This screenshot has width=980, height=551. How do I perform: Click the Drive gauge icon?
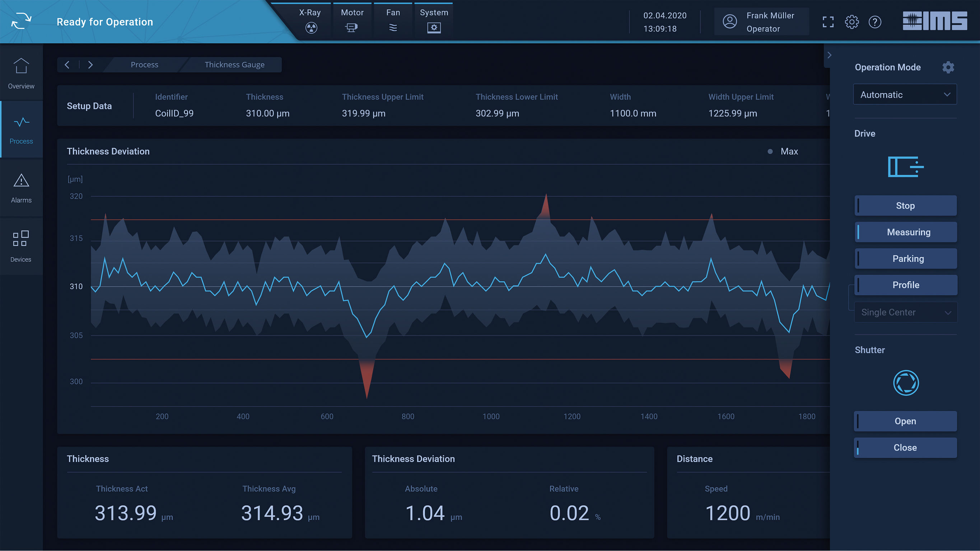906,166
